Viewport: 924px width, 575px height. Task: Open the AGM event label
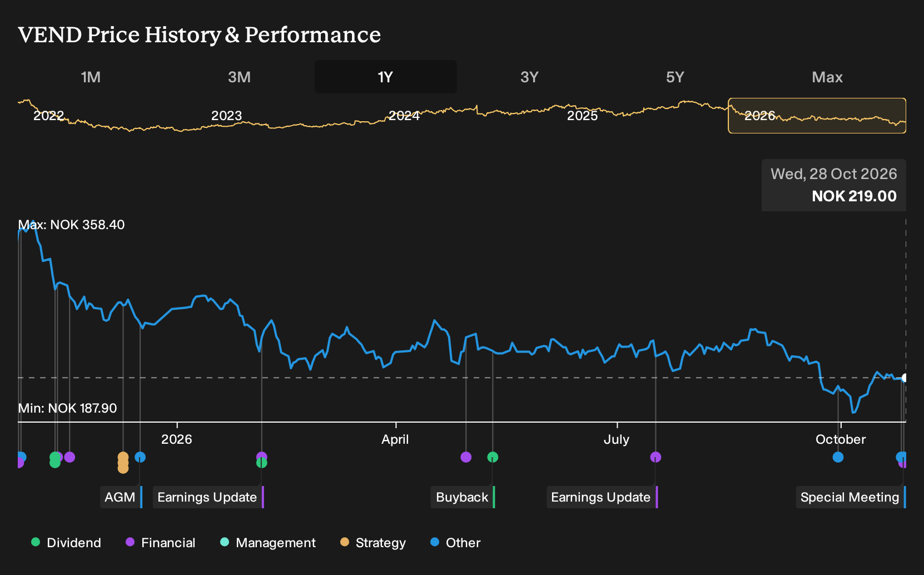121,497
